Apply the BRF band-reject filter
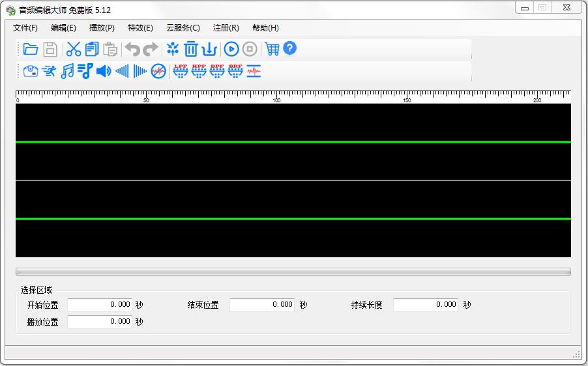 click(x=235, y=71)
